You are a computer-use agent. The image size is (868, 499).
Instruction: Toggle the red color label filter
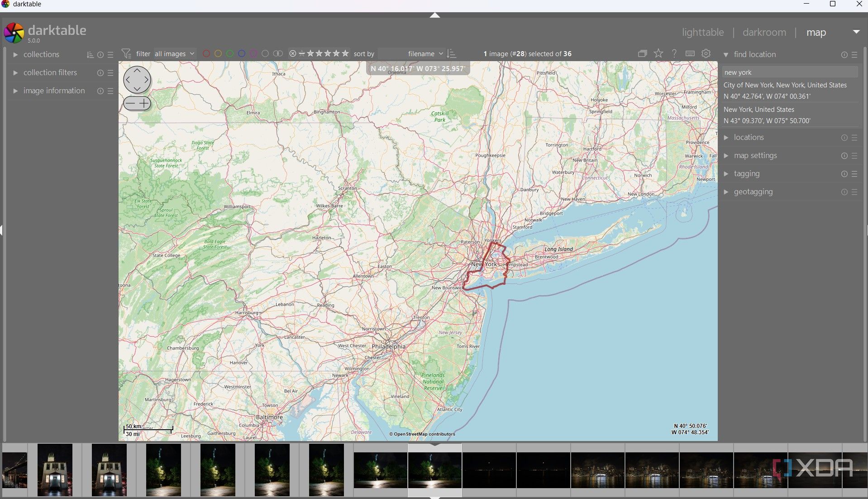click(206, 54)
